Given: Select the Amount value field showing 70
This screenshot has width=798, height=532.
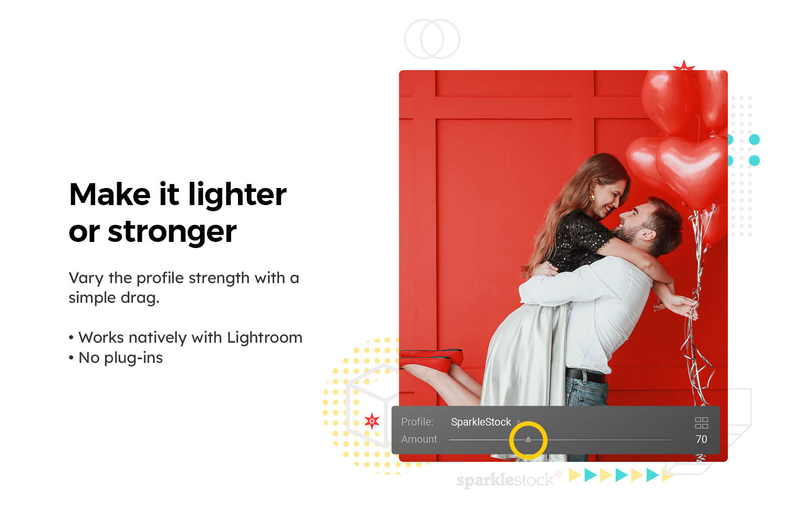Looking at the screenshot, I should (x=701, y=439).
